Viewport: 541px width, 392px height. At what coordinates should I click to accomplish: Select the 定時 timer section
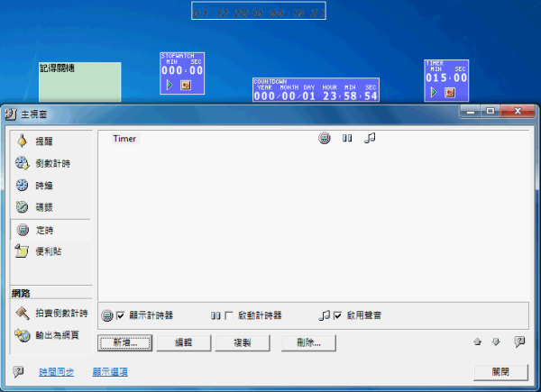pyautogui.click(x=50, y=230)
